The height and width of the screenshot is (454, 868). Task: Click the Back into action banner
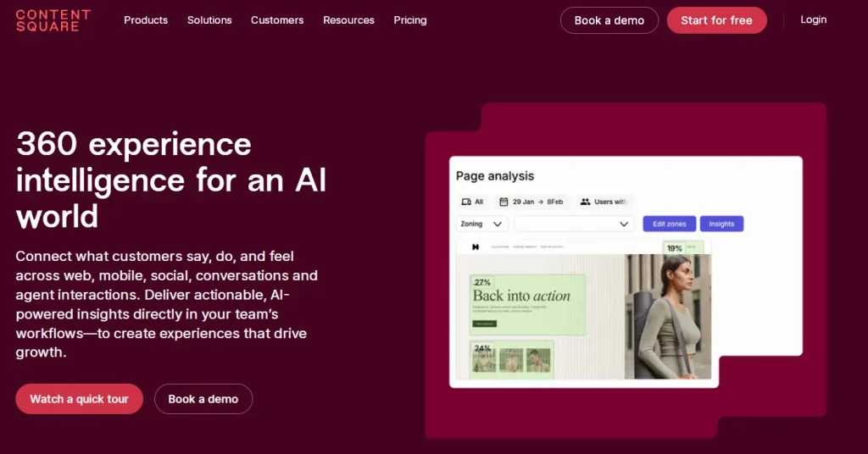pos(527,305)
